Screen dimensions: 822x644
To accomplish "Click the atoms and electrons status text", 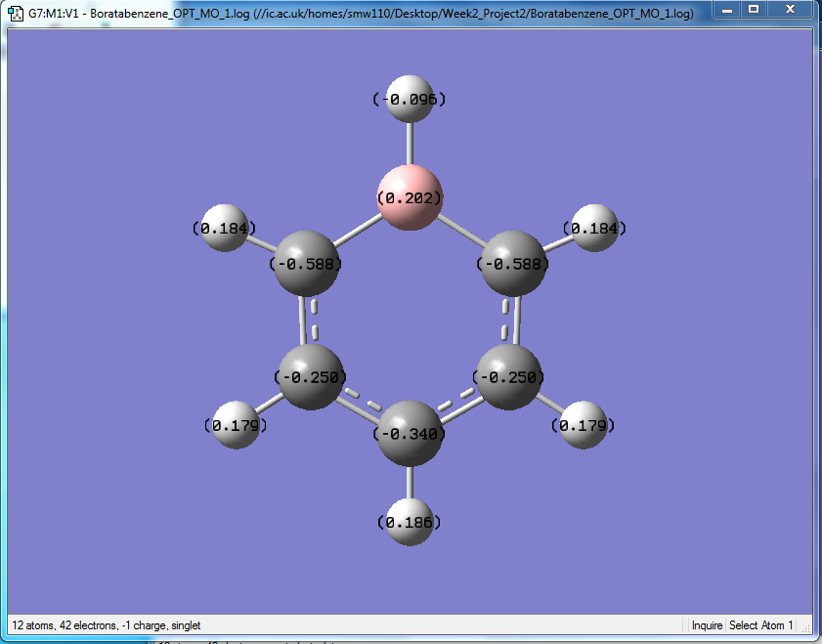I will coord(107,625).
